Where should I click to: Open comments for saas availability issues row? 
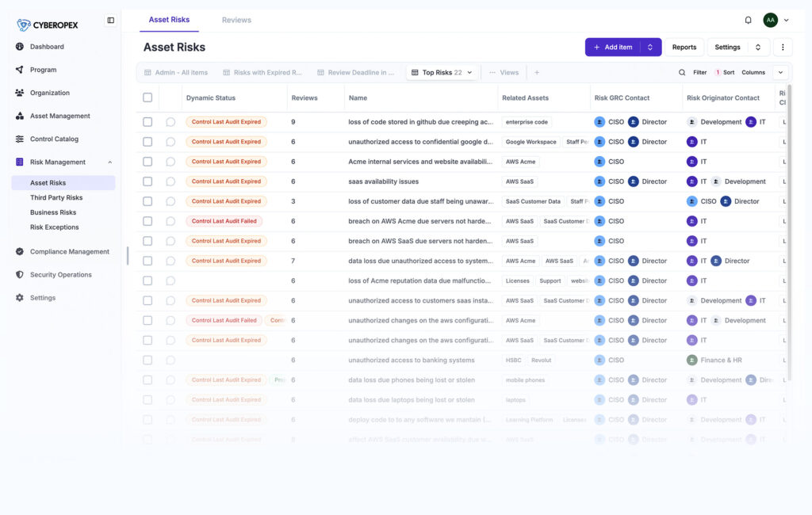pos(170,181)
